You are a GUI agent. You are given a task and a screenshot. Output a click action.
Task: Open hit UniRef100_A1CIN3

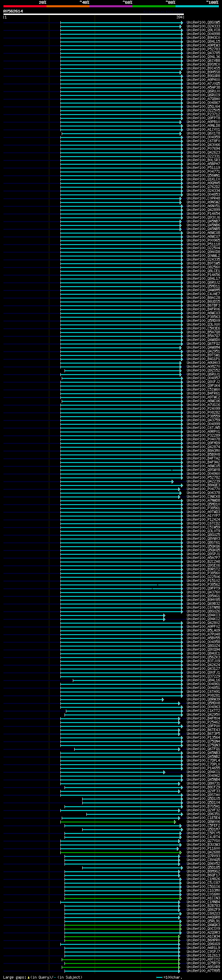point(203,898)
